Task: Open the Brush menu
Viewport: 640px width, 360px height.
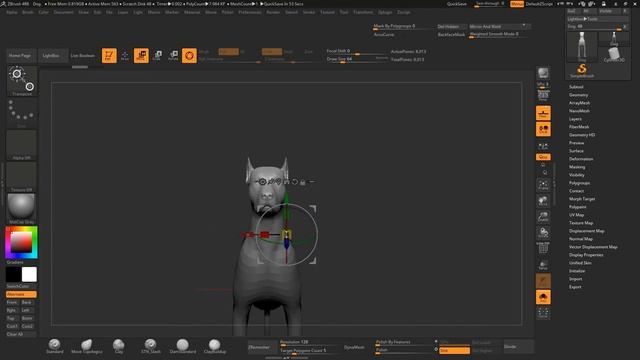Action: pos(28,12)
